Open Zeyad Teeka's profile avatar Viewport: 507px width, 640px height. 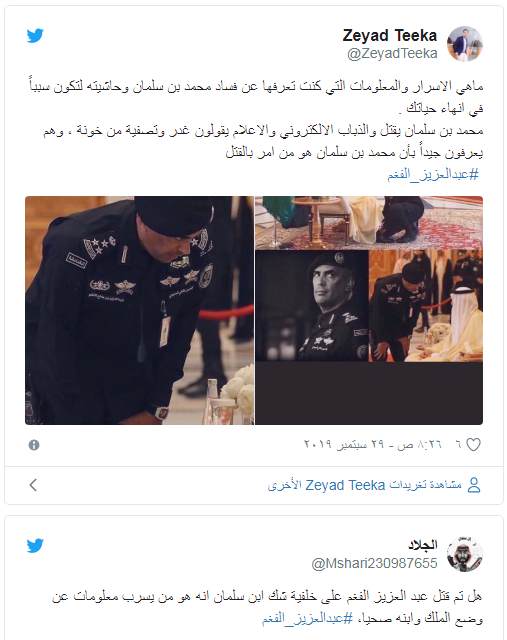tap(465, 44)
